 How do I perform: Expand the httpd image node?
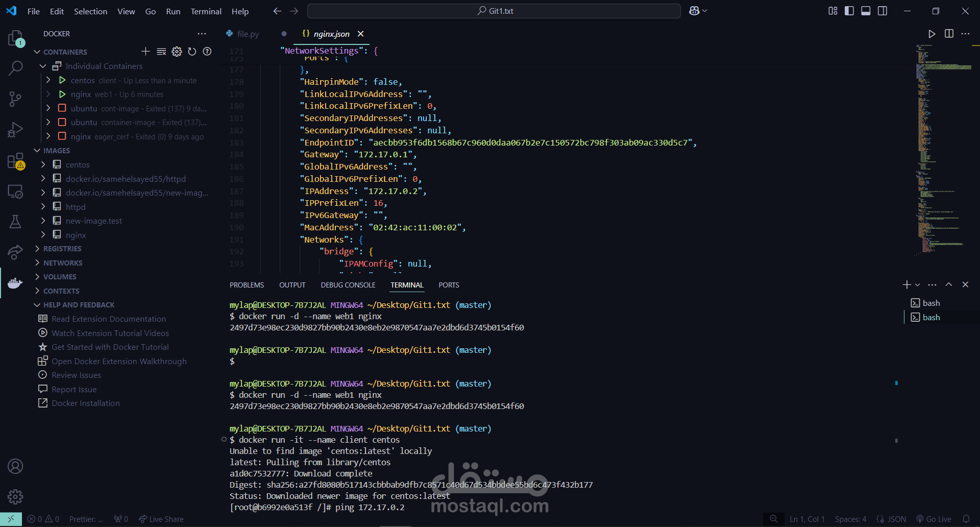click(43, 207)
